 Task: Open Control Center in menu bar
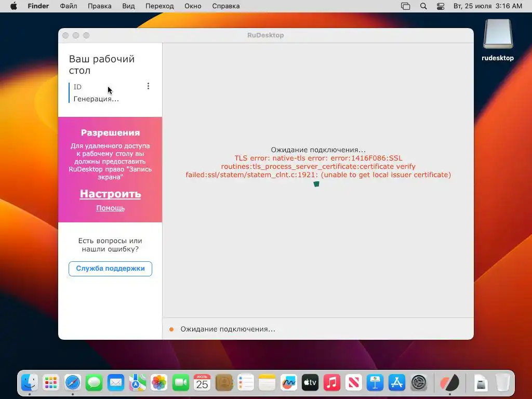click(x=441, y=6)
